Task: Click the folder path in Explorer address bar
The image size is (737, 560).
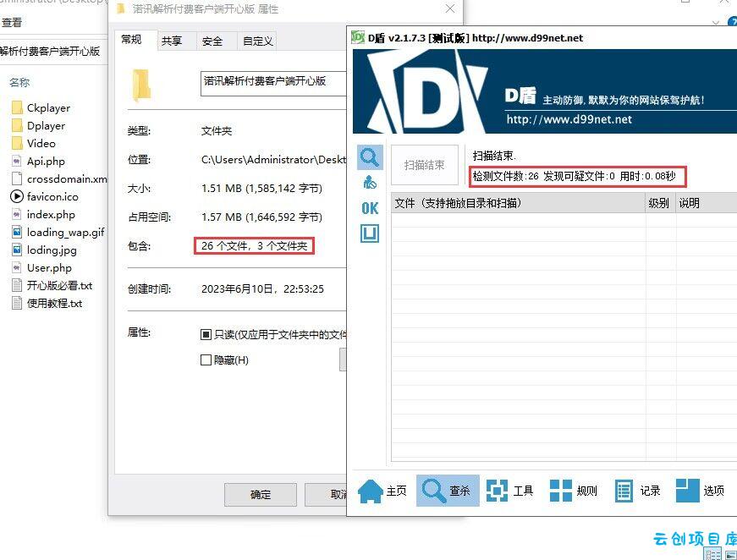Action: click(x=50, y=52)
